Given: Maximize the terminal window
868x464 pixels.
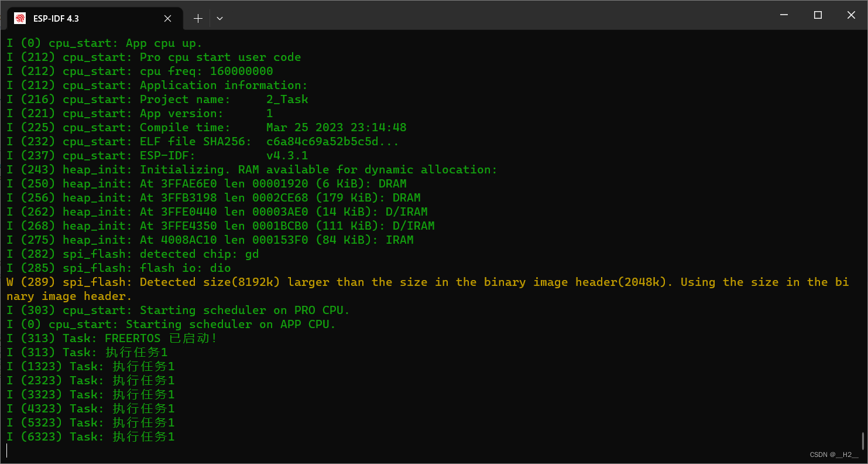Looking at the screenshot, I should pyautogui.click(x=818, y=15).
